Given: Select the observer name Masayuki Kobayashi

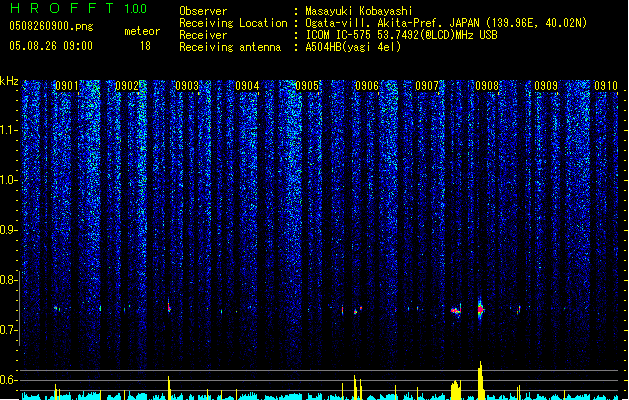Looking at the screenshot, I should click(x=359, y=11).
